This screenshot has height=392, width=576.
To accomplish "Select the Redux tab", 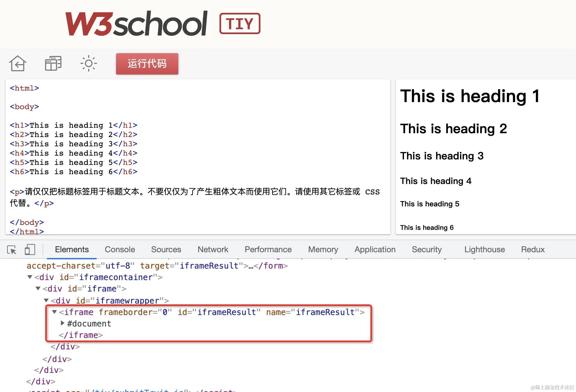I will (x=533, y=250).
